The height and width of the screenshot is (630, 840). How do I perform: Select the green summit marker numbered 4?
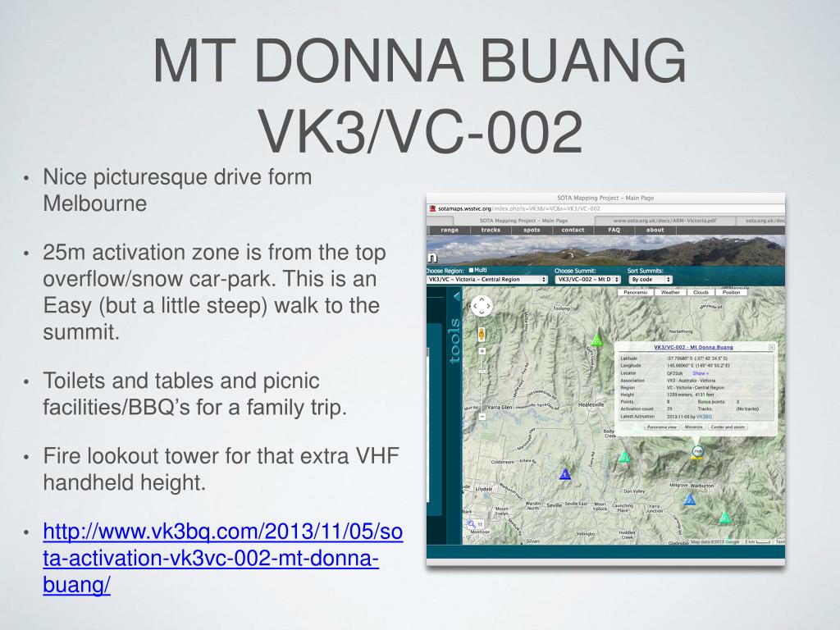724,518
